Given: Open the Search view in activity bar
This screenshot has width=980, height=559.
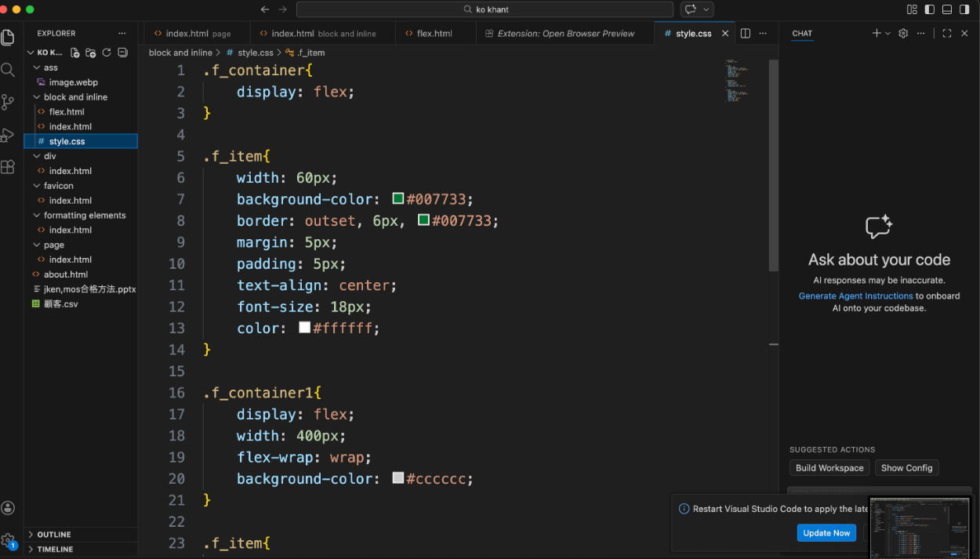Looking at the screenshot, I should (x=8, y=70).
